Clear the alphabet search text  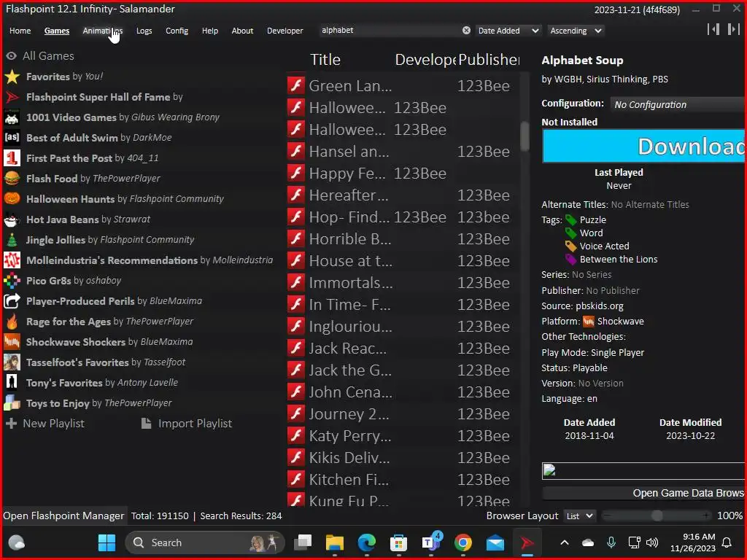click(466, 31)
